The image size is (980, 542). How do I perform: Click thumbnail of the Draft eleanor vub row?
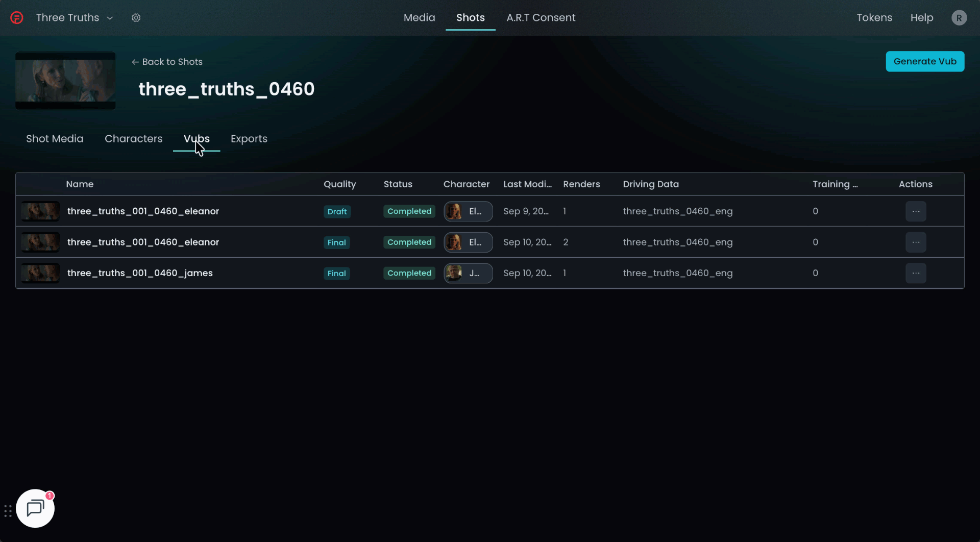40,211
